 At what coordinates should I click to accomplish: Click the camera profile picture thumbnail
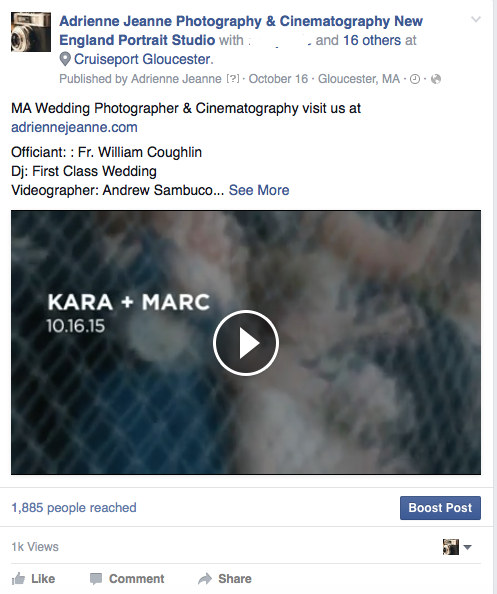[31, 32]
